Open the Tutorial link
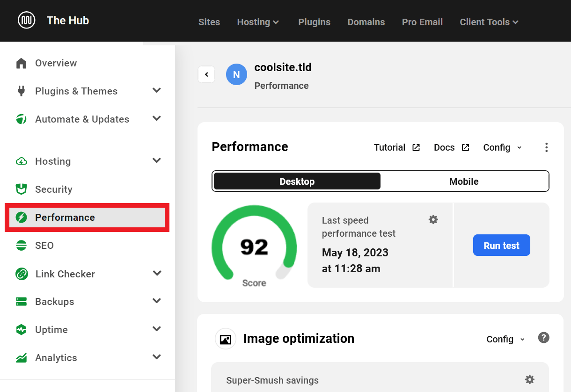 tap(397, 147)
